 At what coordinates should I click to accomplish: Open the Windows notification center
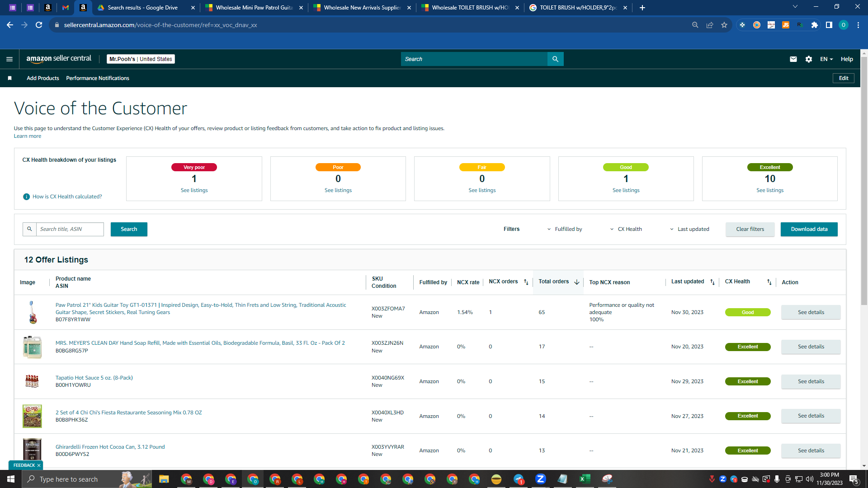tap(854, 479)
